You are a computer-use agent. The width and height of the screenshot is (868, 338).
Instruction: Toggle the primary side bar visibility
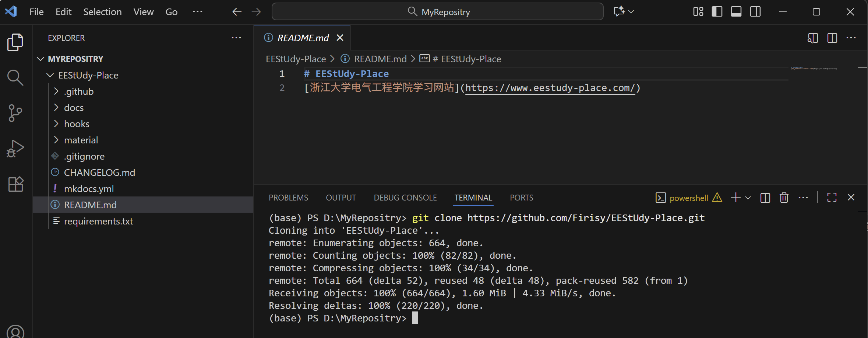click(717, 12)
